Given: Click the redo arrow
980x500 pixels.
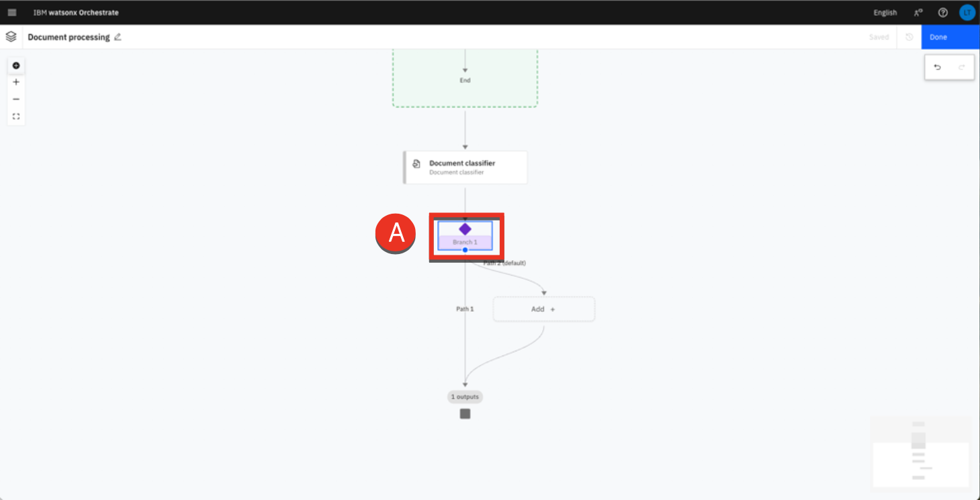Looking at the screenshot, I should tap(961, 67).
